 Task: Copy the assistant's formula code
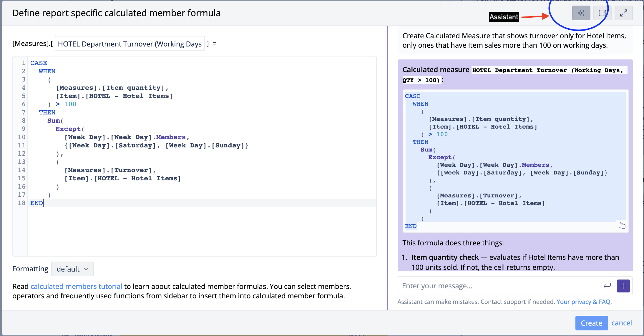click(622, 226)
